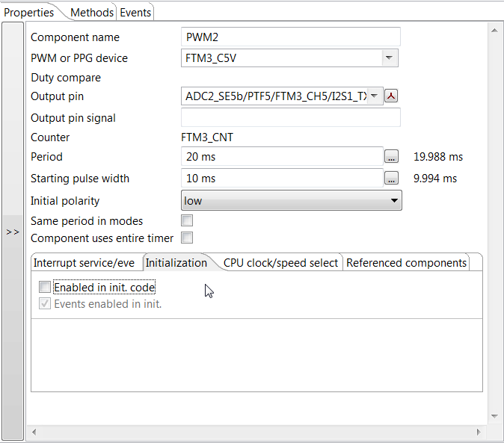Toggle the Same period in modes checkbox
Viewport: 504px width, 443px height.
point(188,221)
